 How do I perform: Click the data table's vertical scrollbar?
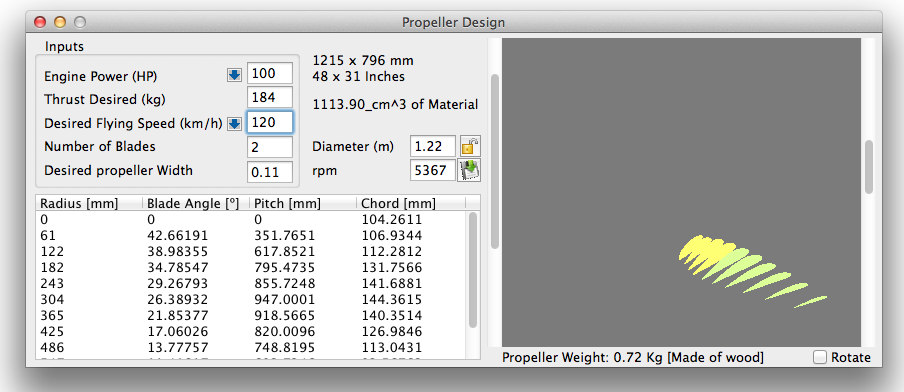click(473, 270)
